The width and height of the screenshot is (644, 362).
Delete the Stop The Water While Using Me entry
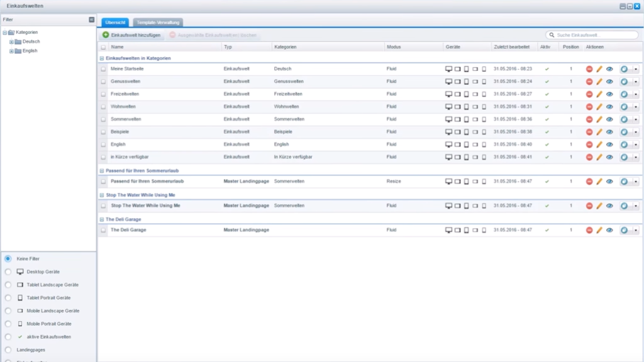tap(589, 206)
